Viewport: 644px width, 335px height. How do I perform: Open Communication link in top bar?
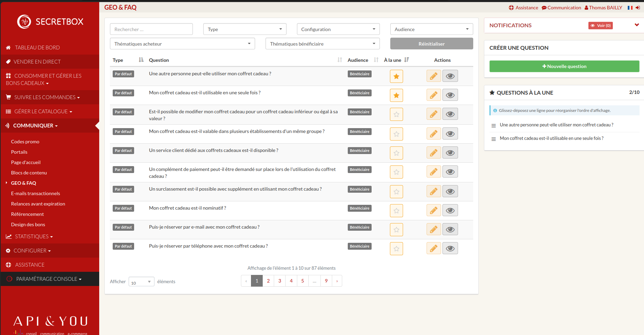click(x=561, y=8)
